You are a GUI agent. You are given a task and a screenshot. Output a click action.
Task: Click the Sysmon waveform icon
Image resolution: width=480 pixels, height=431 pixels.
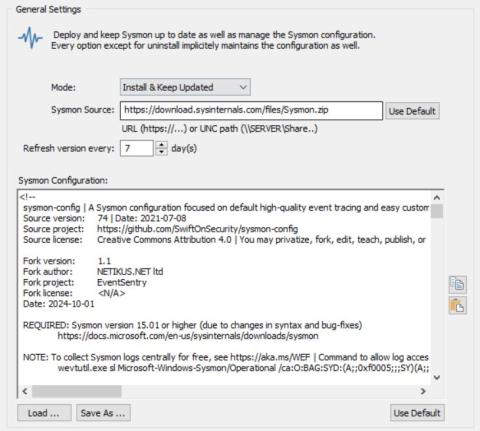[x=30, y=38]
